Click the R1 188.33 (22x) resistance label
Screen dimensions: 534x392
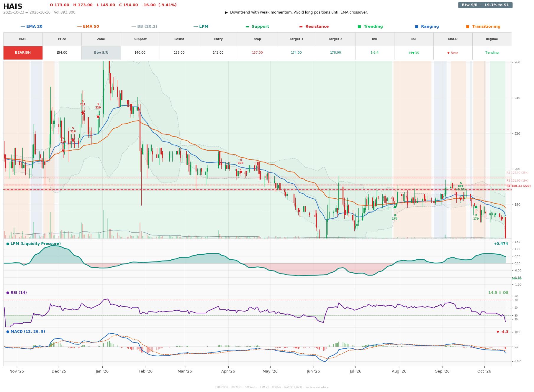(518, 186)
